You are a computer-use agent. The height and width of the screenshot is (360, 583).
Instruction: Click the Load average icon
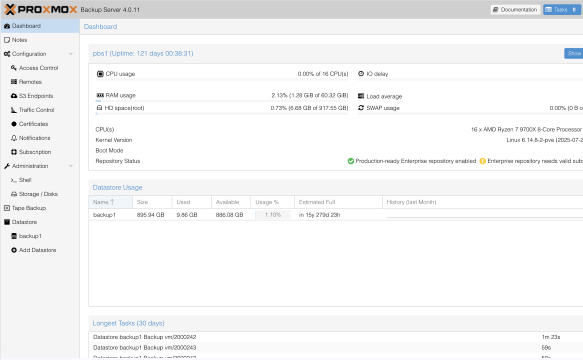click(x=361, y=96)
